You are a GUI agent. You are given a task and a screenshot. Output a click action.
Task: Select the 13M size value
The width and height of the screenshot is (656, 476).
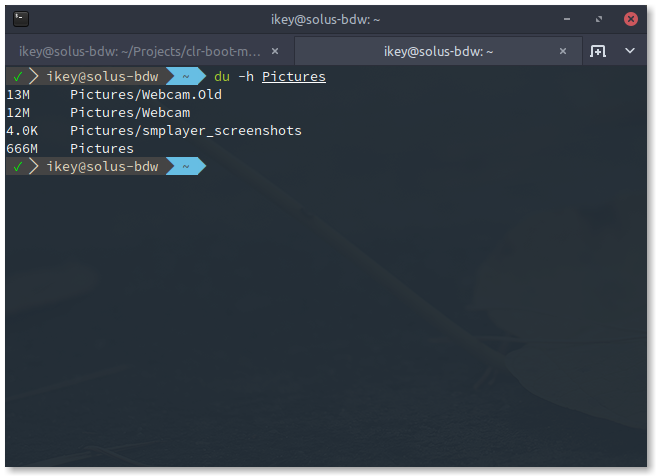click(18, 95)
